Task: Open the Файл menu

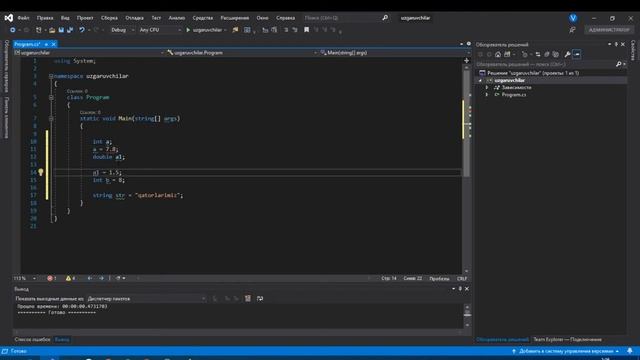Action: coord(23,18)
